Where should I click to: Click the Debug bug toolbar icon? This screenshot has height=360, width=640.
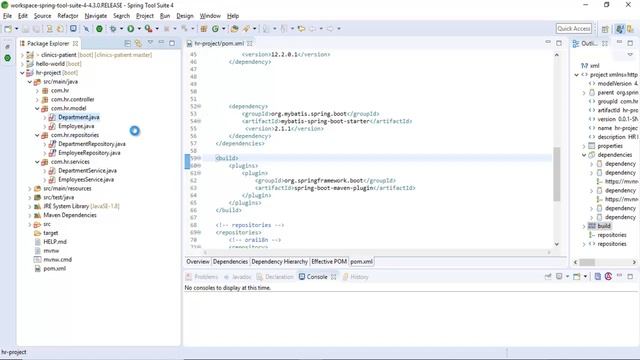113,29
